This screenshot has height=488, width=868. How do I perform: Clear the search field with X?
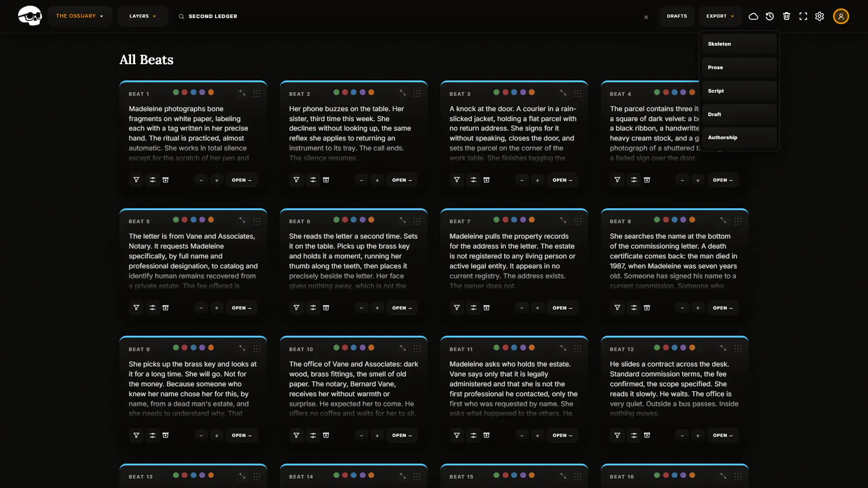point(646,17)
